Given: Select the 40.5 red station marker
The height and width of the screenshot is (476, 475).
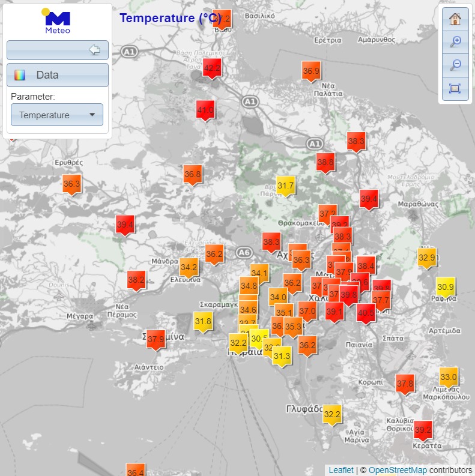Looking at the screenshot, I should pos(366,314).
